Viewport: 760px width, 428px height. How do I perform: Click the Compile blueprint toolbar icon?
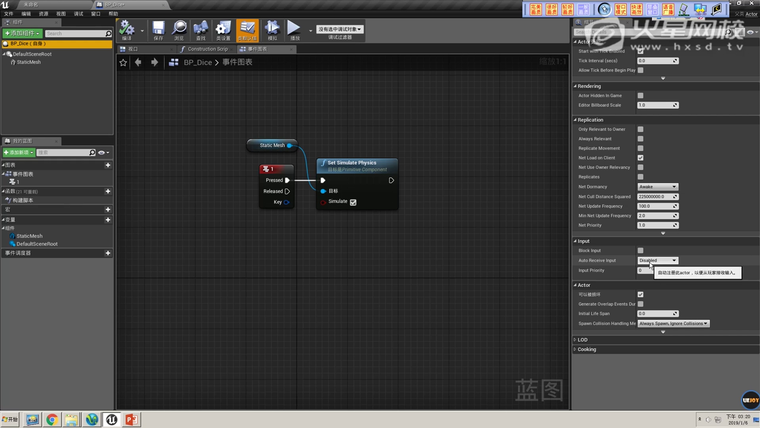[x=127, y=28]
